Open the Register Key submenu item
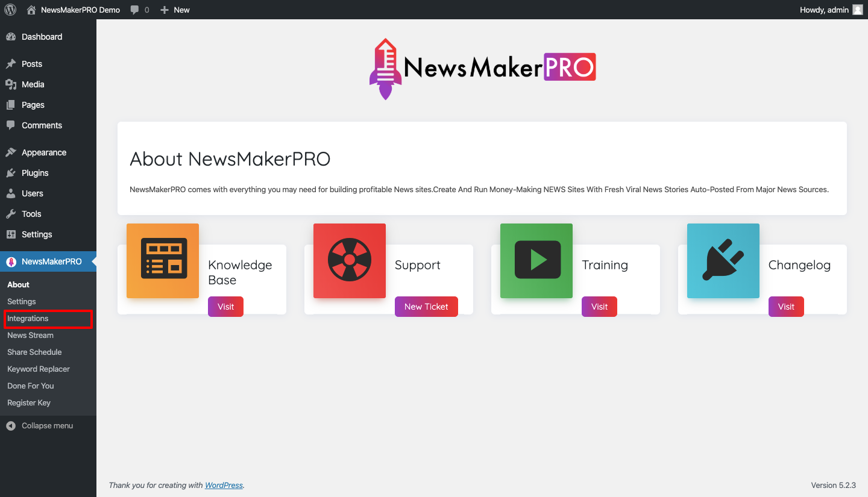The width and height of the screenshot is (868, 497). click(48, 402)
